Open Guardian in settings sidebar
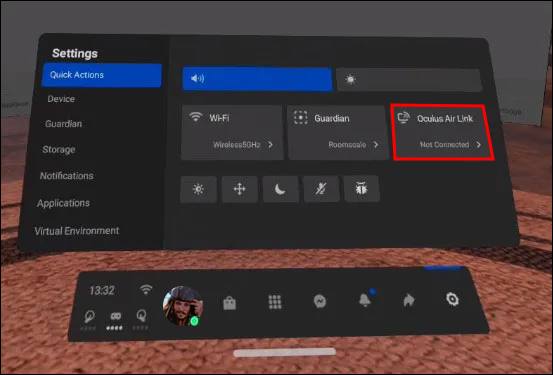This screenshot has height=375, width=553. coord(63,124)
